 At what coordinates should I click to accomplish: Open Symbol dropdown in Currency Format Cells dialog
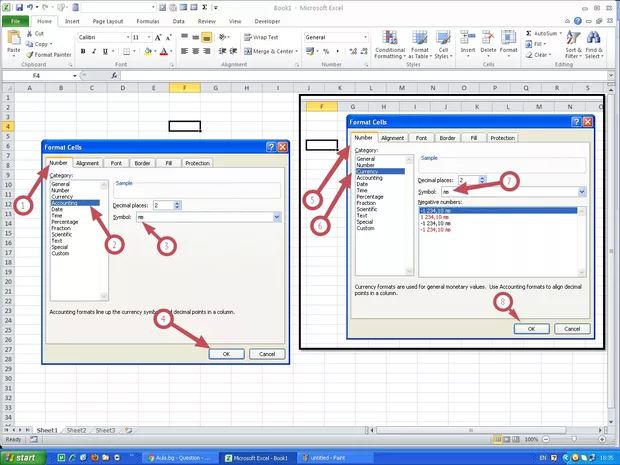click(x=582, y=192)
